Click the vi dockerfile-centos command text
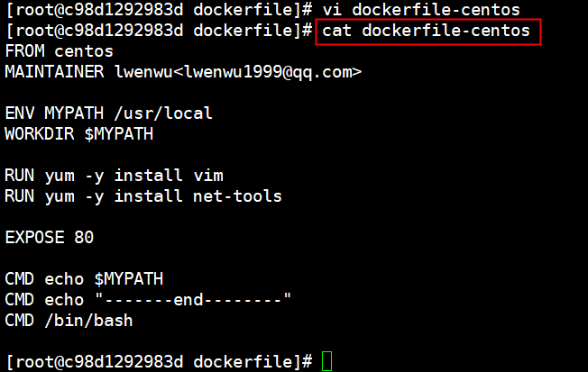 (x=421, y=10)
